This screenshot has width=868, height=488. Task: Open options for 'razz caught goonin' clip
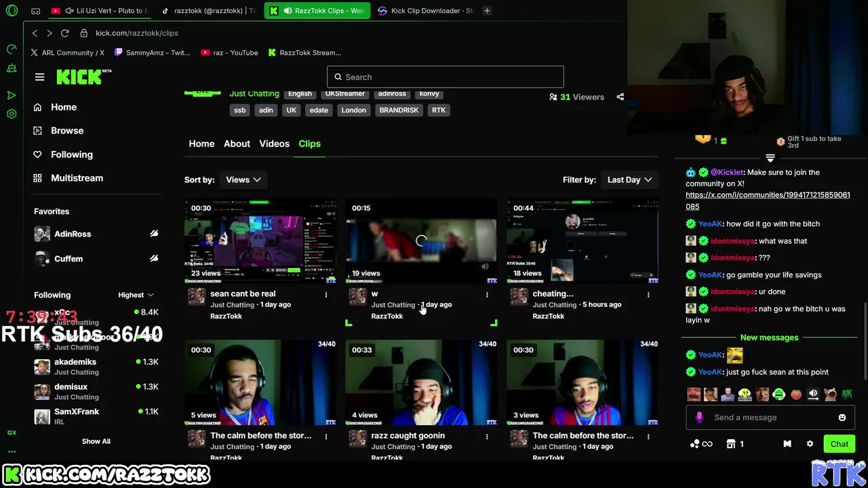pyautogui.click(x=487, y=436)
